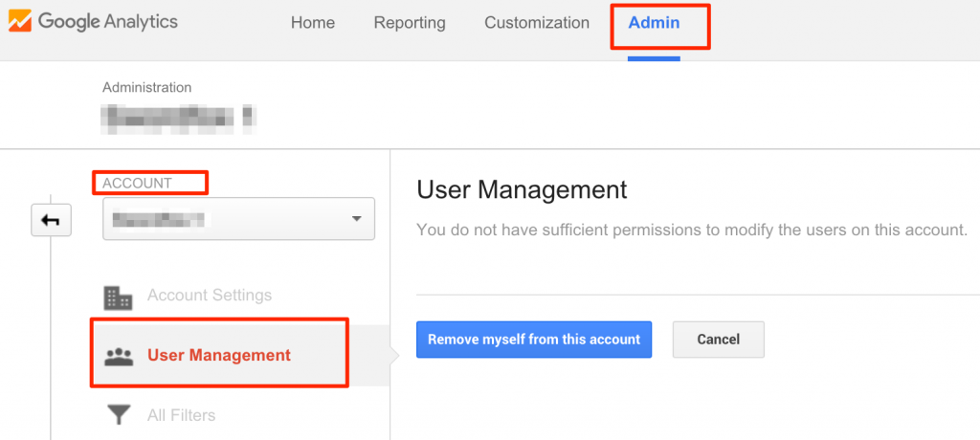Click the All Filters funnel icon
The image size is (980, 440).
tap(118, 415)
